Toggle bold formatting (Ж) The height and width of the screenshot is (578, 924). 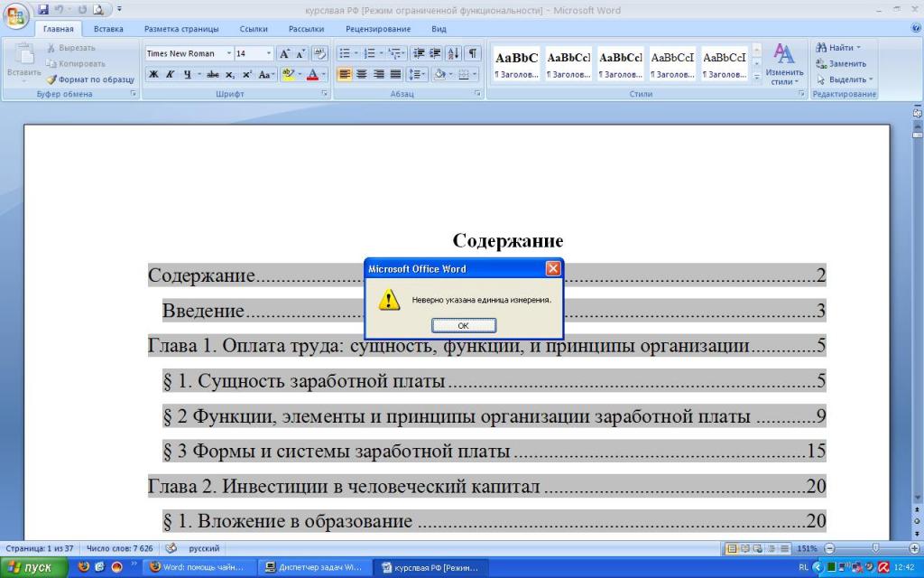(152, 75)
